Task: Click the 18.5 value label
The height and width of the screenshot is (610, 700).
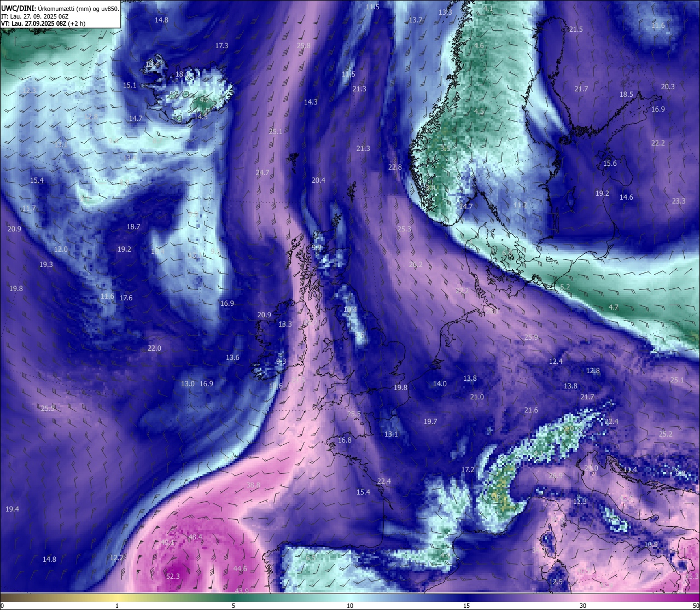Action: 626,94
